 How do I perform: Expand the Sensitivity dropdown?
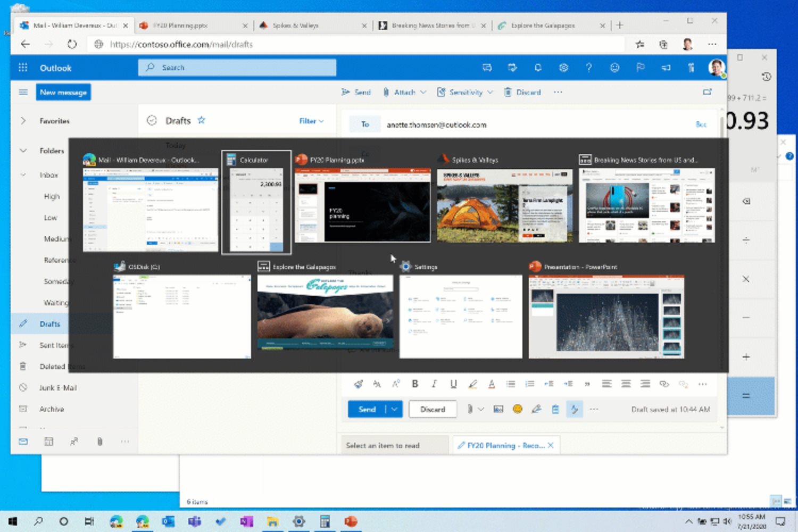pos(490,92)
